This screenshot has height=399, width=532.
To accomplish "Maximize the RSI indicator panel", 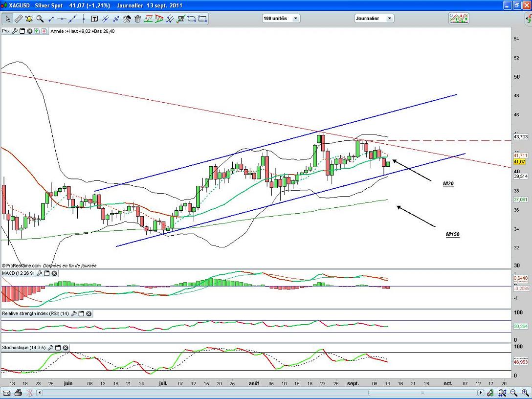I will pyautogui.click(x=81, y=313).
